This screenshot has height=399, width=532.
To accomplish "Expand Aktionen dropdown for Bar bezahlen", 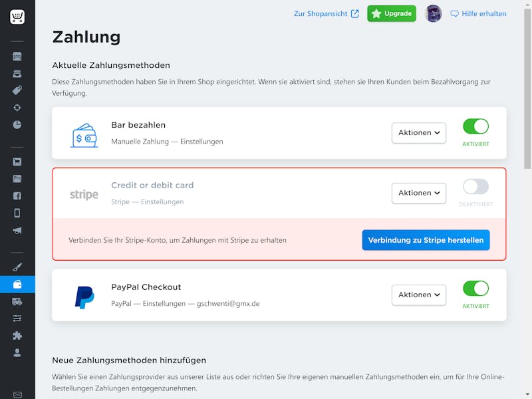I will [x=419, y=132].
